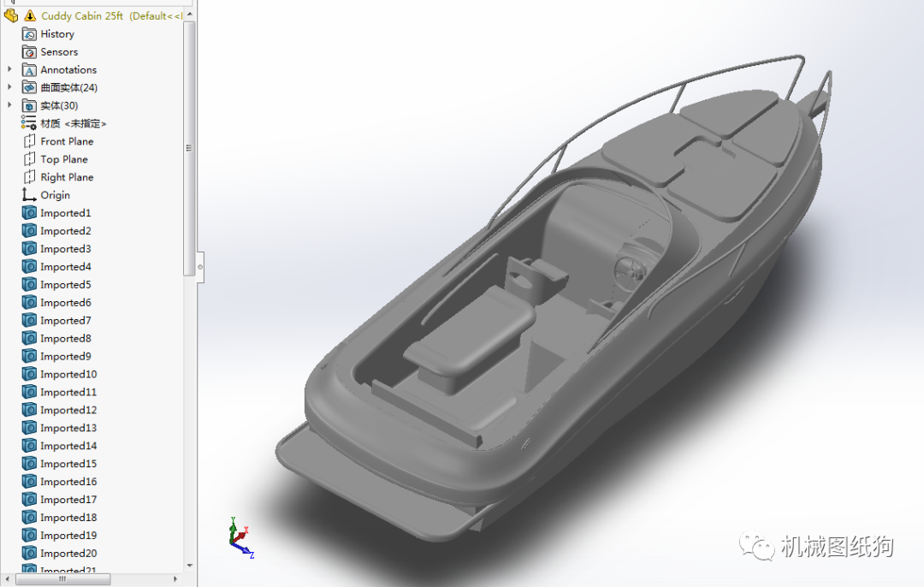Select the History folder icon
The height and width of the screenshot is (587, 924).
tap(27, 33)
